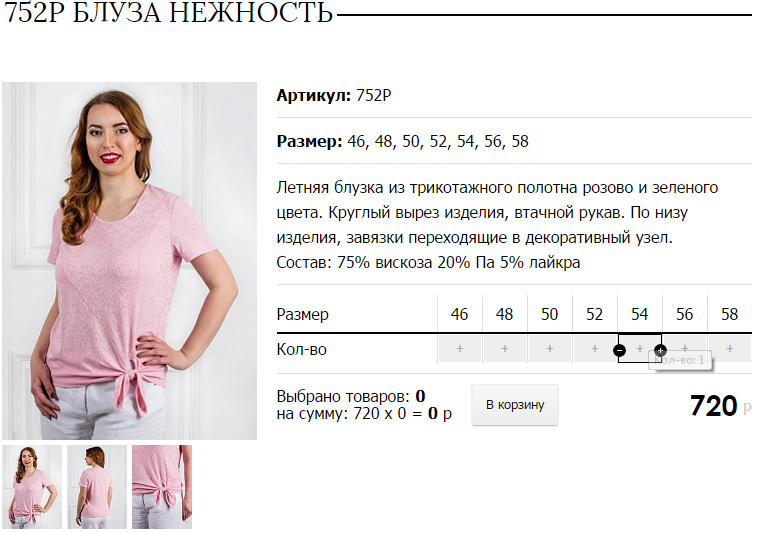Image resolution: width=765 pixels, height=533 pixels.
Task: Click the 720 price label
Action: (x=713, y=406)
